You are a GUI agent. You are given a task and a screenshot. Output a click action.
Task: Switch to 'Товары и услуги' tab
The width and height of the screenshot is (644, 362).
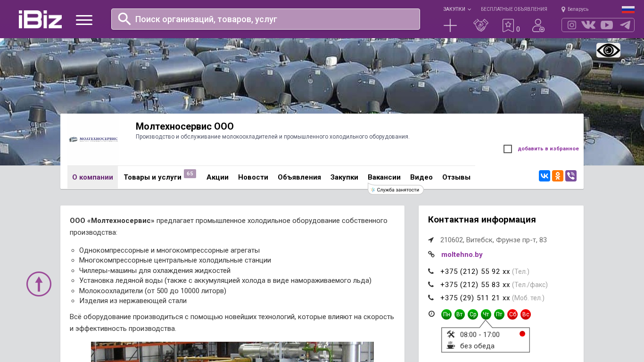click(152, 177)
